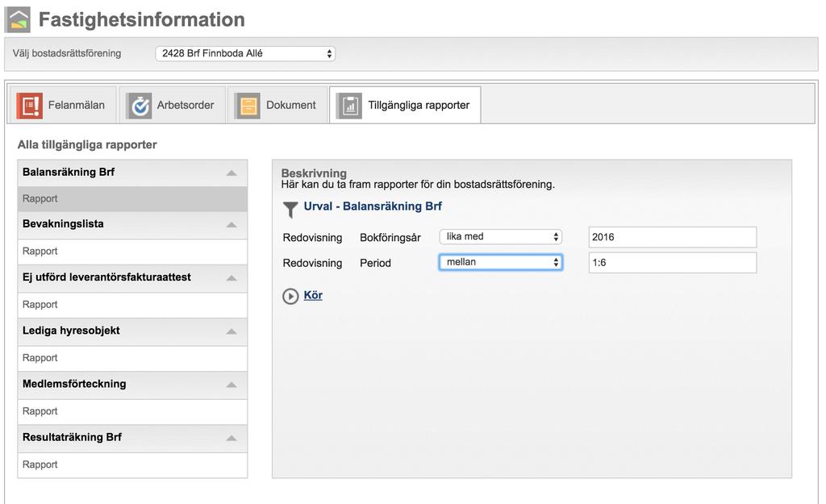Collapse the Medlemsförteckning section arrow
826x504 pixels.
point(232,385)
